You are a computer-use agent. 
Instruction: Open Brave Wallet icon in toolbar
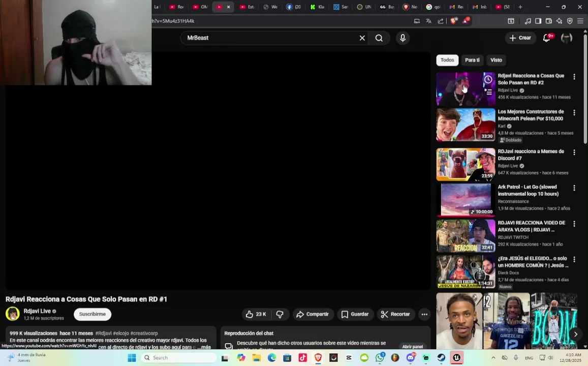549,21
